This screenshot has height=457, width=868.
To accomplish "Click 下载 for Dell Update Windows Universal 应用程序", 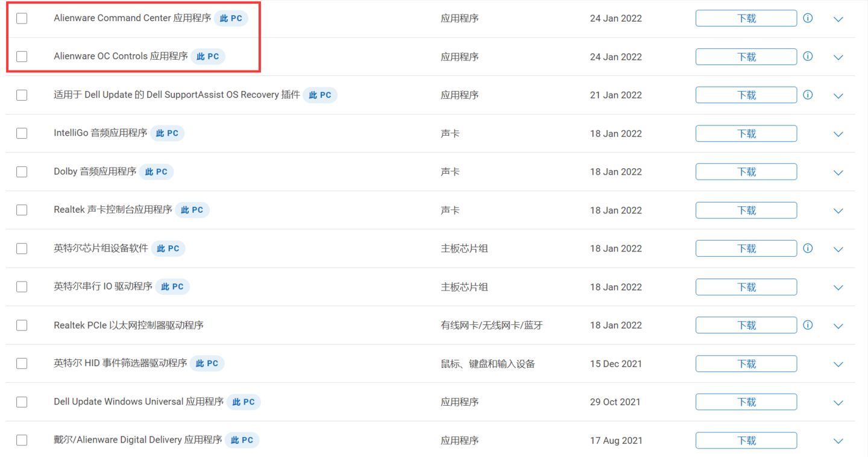I will [746, 402].
